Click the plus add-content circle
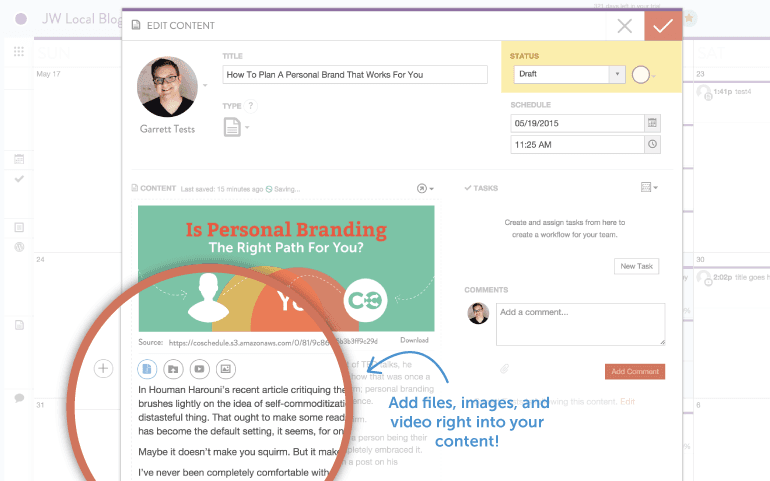This screenshot has width=770, height=481. tap(103, 368)
